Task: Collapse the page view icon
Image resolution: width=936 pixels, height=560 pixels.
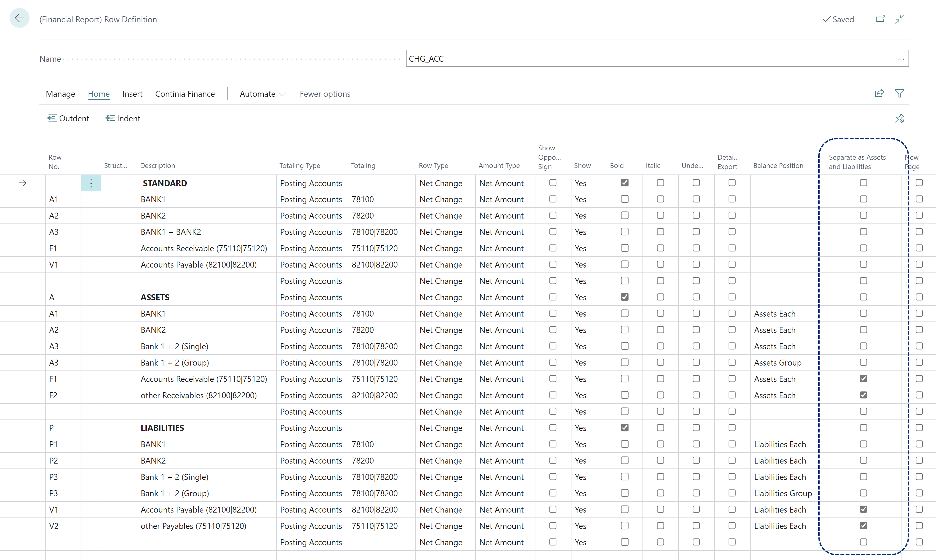Action: [x=900, y=19]
